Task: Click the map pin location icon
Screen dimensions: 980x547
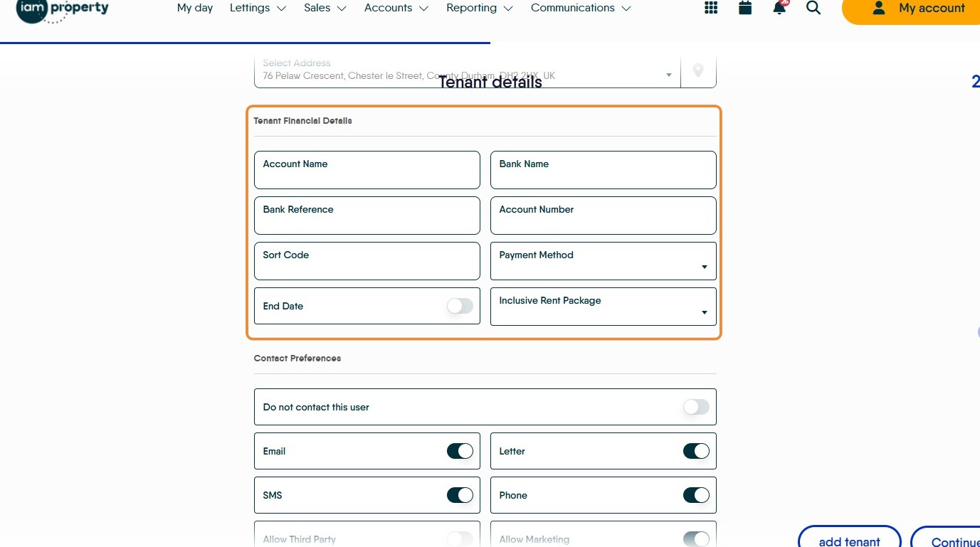Action: pos(698,71)
